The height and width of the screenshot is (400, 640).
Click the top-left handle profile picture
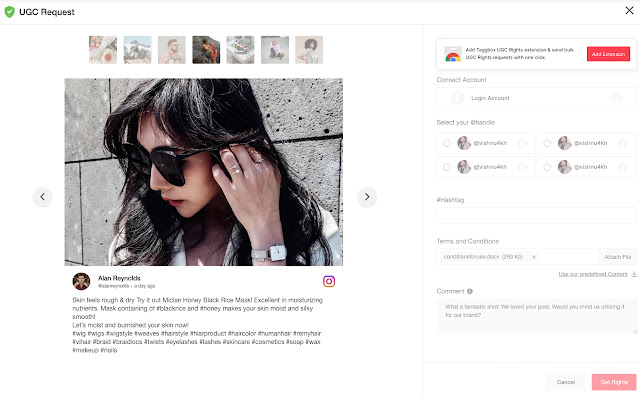464,143
